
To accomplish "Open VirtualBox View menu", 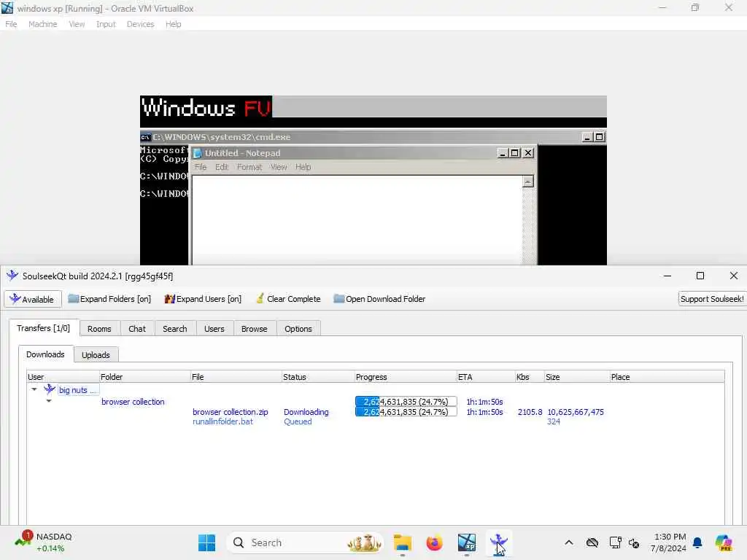I will coord(76,24).
